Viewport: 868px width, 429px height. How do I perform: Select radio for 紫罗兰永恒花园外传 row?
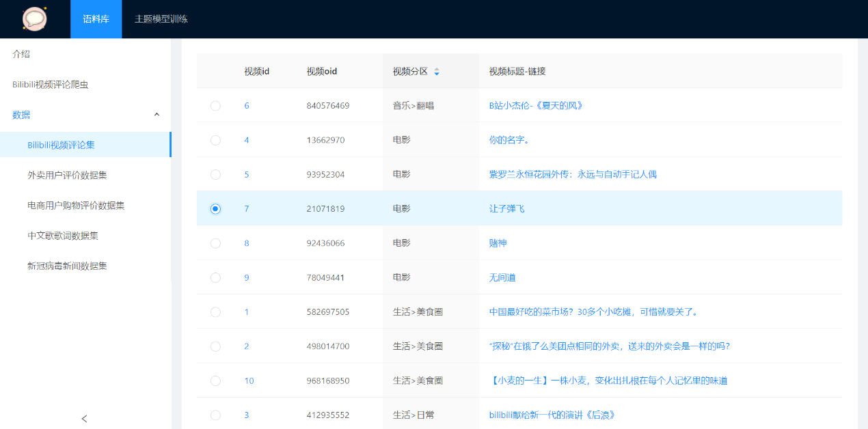click(215, 174)
